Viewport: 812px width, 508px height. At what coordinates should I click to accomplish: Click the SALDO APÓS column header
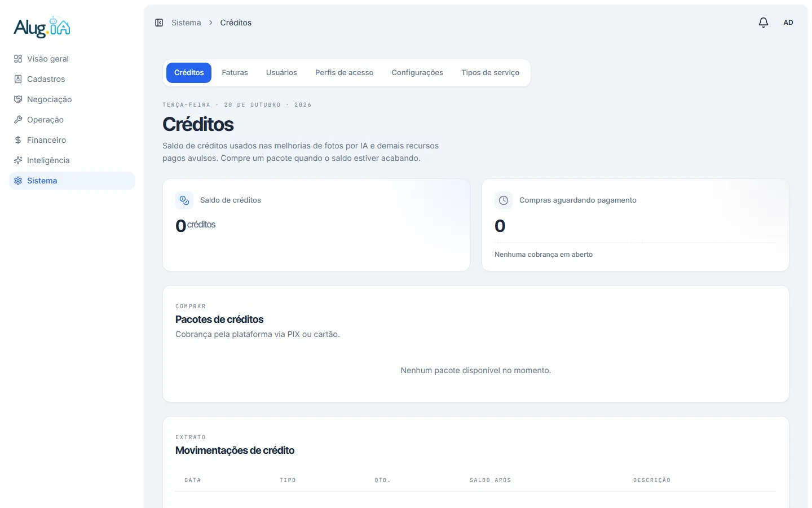491,480
